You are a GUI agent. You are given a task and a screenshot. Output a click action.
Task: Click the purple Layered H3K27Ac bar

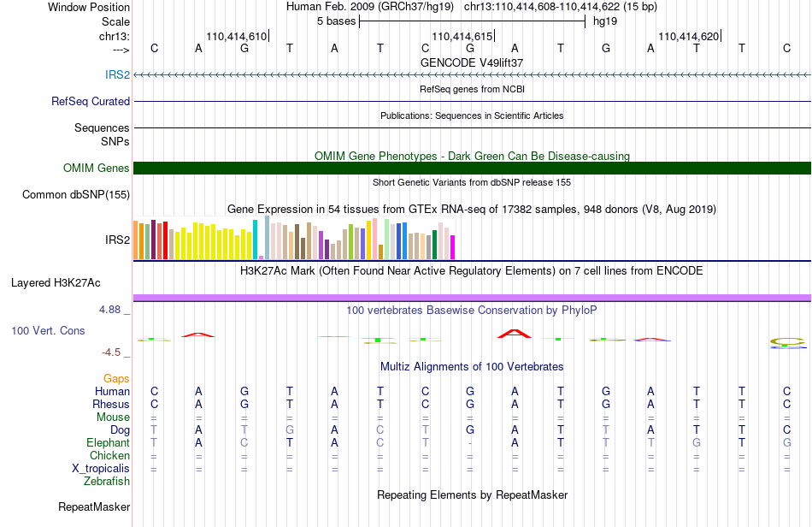click(472, 298)
